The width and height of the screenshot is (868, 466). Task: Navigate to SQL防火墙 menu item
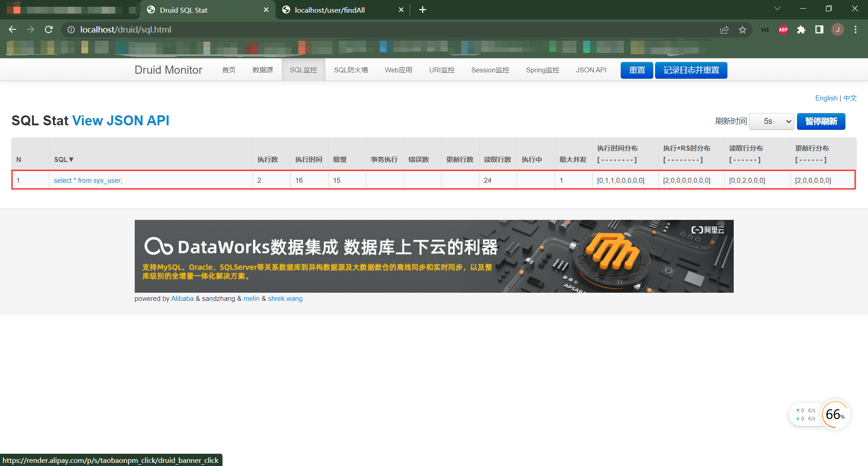(x=351, y=70)
